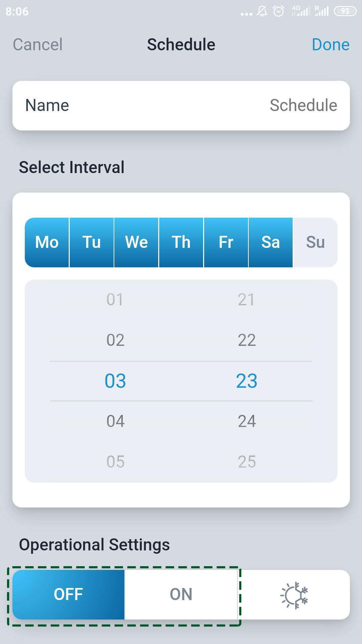Tap the sun-snowflake mode icon
Viewport: 362px width, 644px height.
[x=294, y=595]
